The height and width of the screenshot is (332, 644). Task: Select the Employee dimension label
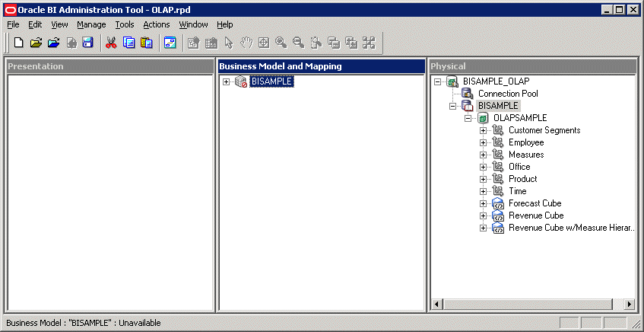[526, 142]
